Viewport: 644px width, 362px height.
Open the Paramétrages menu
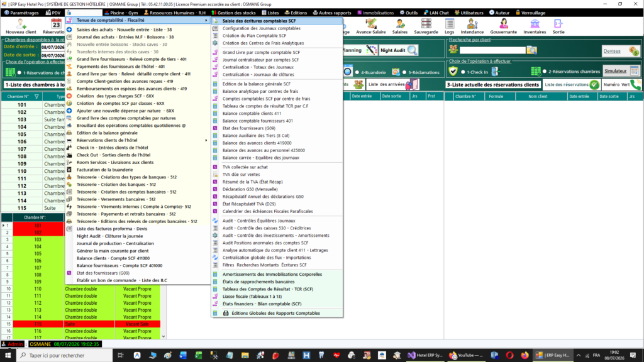(x=21, y=13)
